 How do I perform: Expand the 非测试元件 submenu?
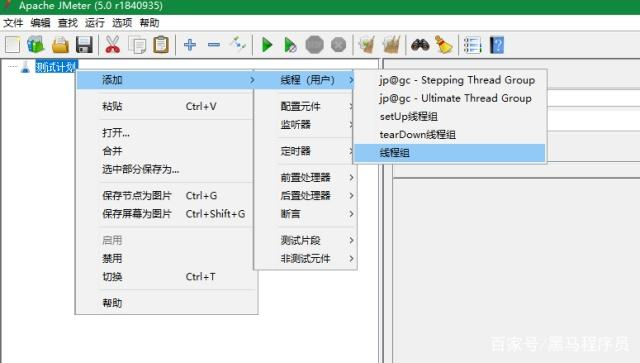coord(305,258)
